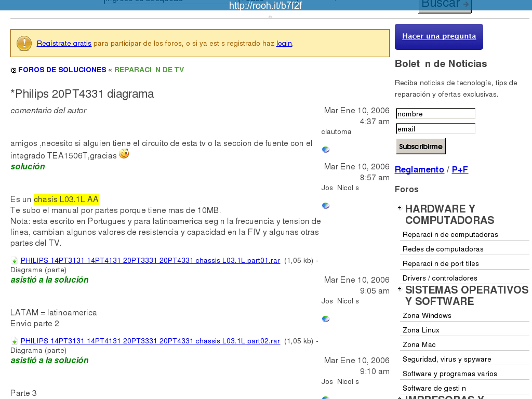Click download icon beside part02.rar attachment
The height and width of the screenshot is (399, 532).
[15, 341]
